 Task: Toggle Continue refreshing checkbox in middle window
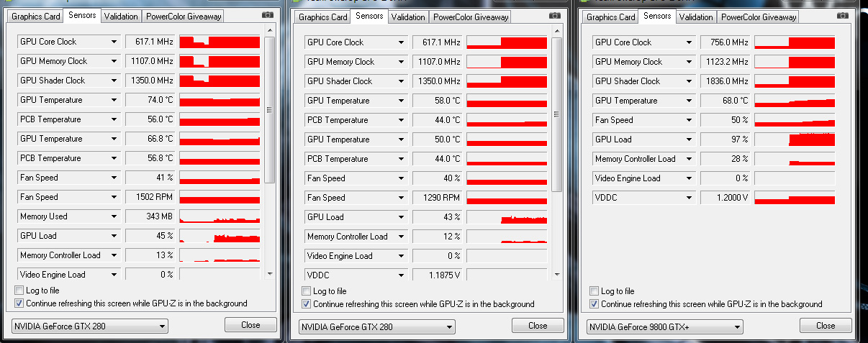[x=307, y=304]
